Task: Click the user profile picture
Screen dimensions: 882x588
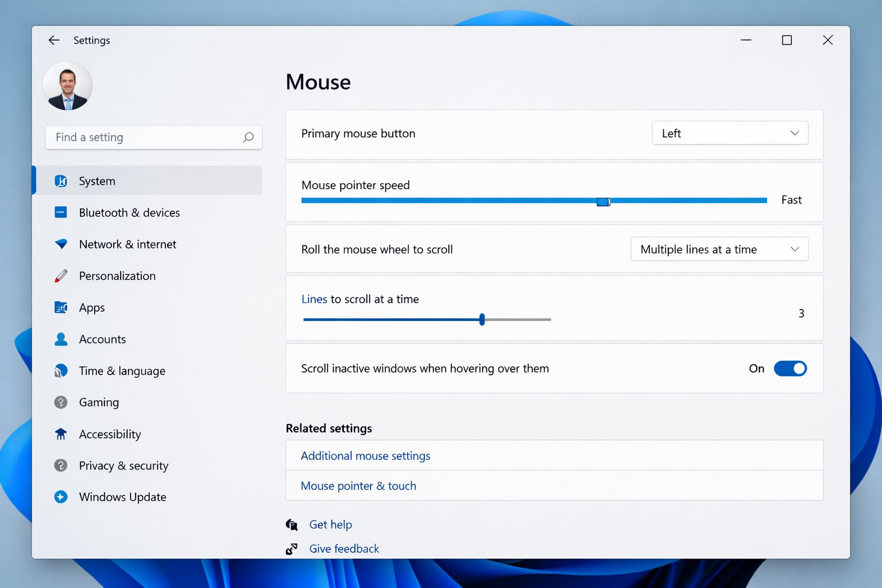Action: pos(67,86)
